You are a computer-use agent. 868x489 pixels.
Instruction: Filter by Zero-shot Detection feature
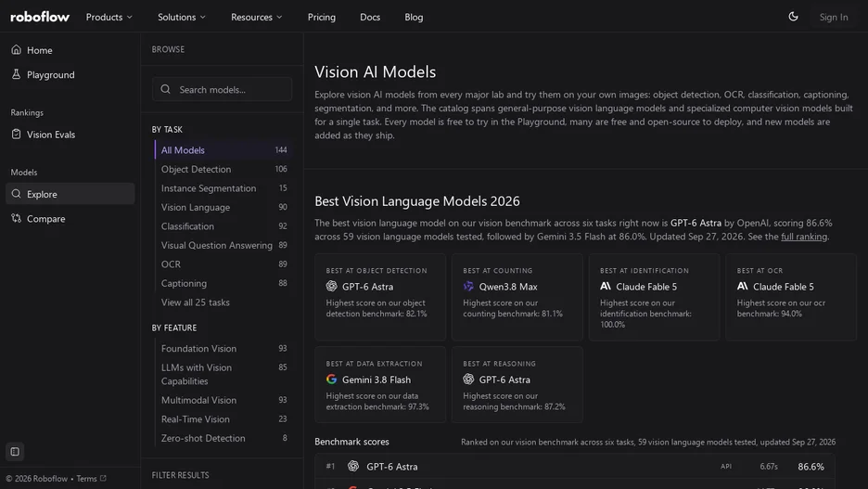[223, 438]
